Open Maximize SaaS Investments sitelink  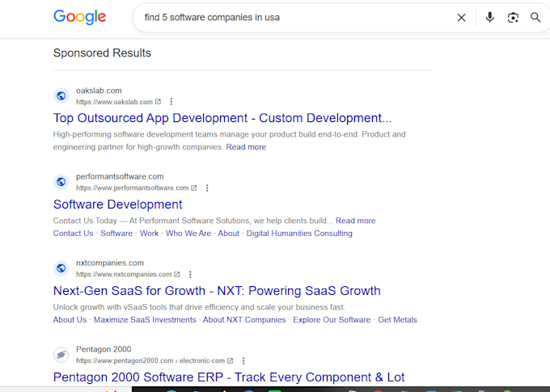point(145,320)
